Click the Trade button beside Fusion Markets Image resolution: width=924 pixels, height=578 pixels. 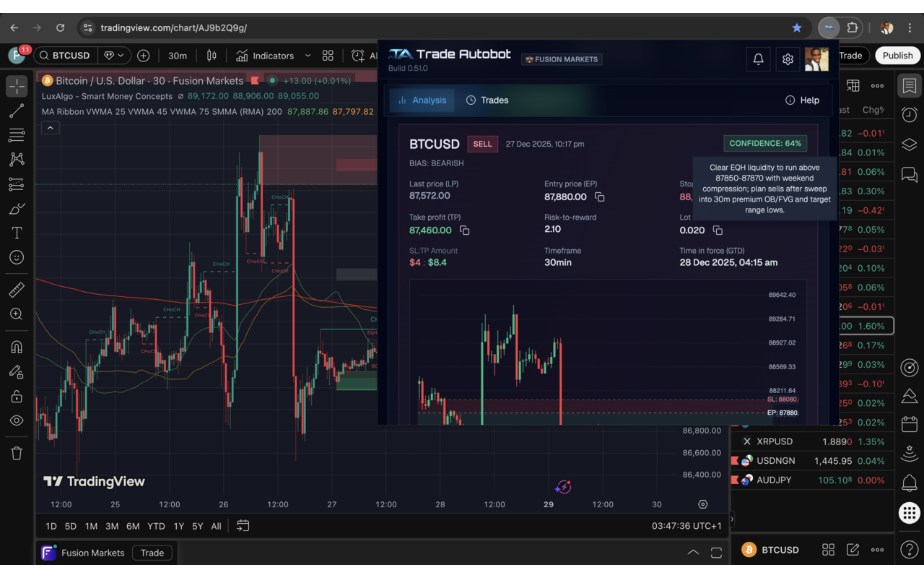(x=152, y=553)
